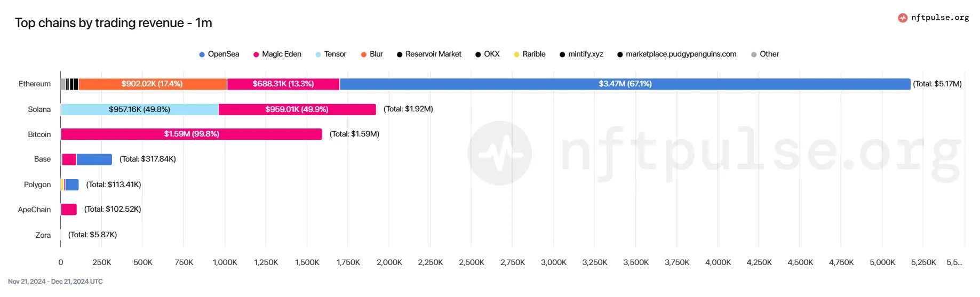Click Solana Magic Eden $959.01K segment
The width and height of the screenshot is (980, 297).
297,109
